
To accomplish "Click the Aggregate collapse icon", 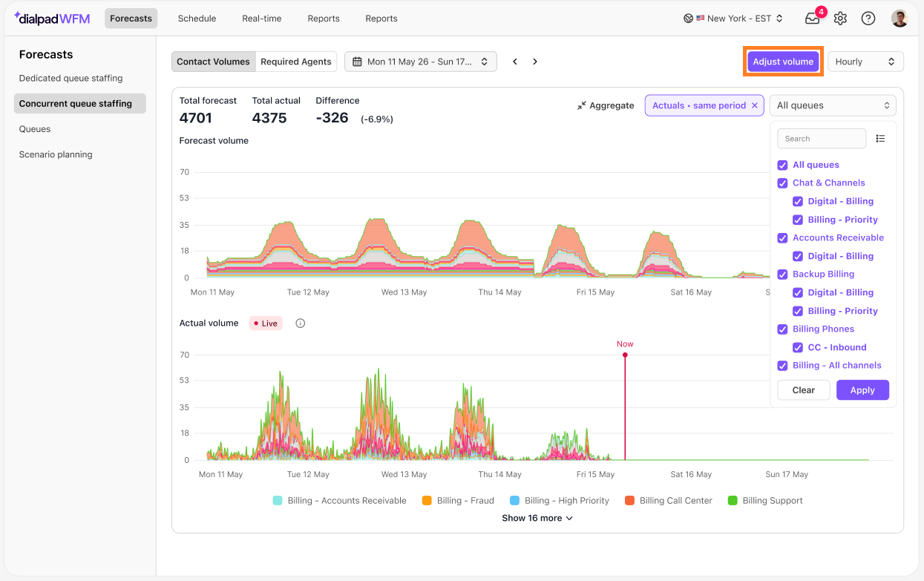I will [582, 105].
